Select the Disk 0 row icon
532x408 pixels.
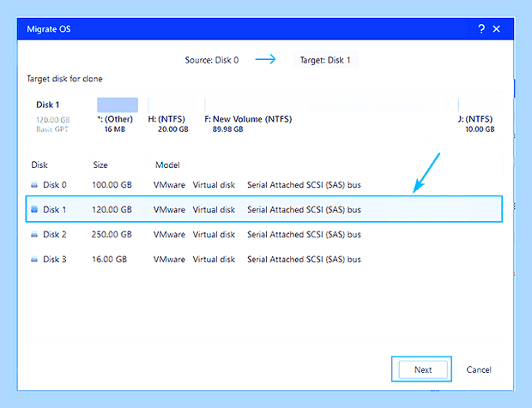click(34, 184)
